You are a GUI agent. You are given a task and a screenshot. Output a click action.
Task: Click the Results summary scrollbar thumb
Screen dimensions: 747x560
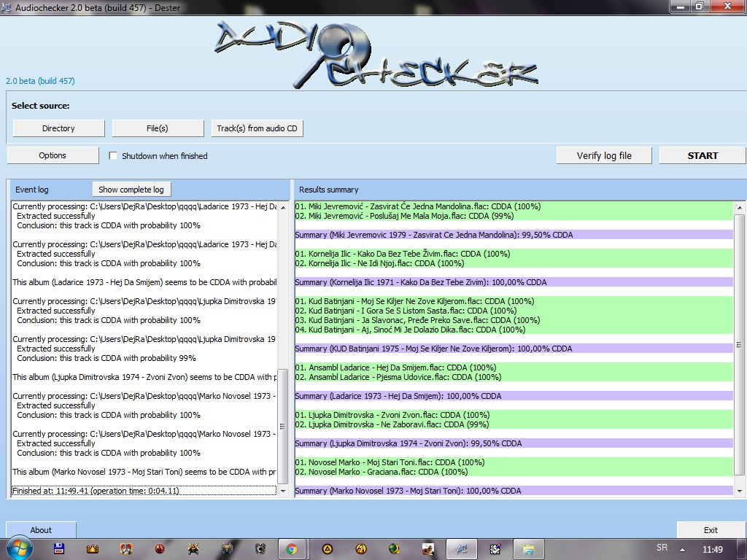pyautogui.click(x=740, y=344)
